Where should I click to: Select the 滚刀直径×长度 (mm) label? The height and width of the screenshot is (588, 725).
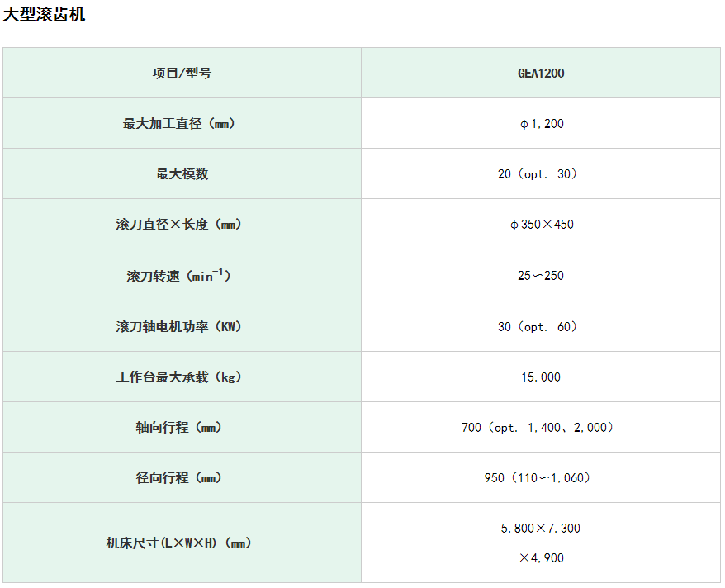pos(179,225)
